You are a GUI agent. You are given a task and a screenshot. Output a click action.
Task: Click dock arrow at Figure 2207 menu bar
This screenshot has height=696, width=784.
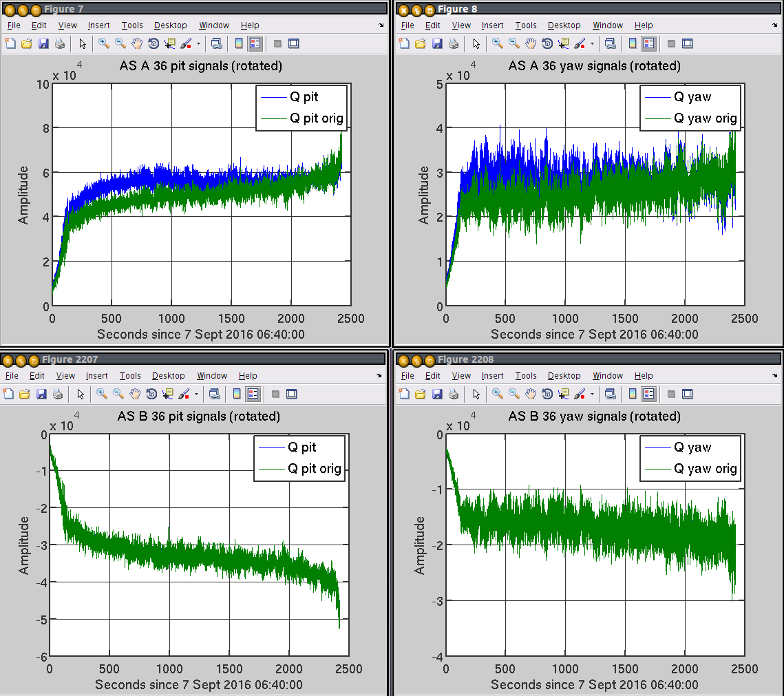coord(379,375)
